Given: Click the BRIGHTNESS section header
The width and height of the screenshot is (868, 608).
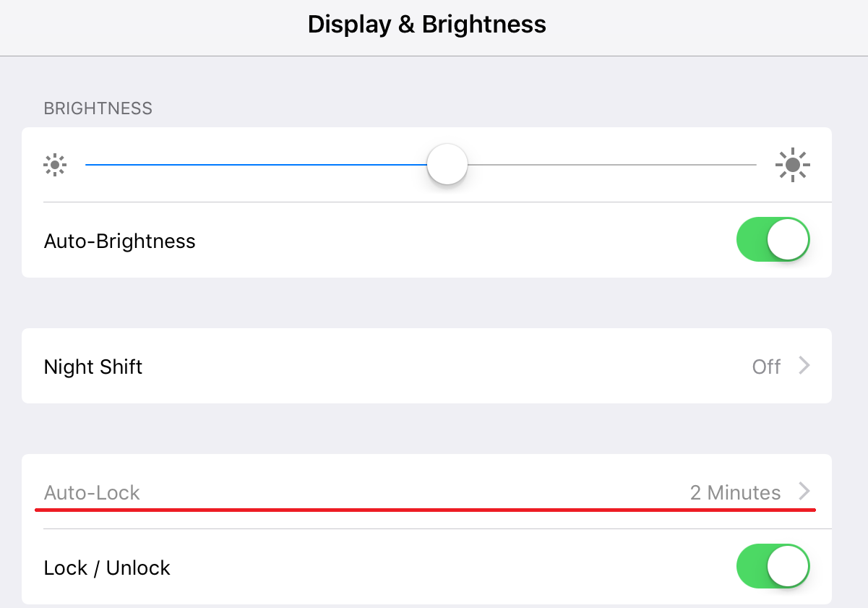Looking at the screenshot, I should tap(98, 108).
